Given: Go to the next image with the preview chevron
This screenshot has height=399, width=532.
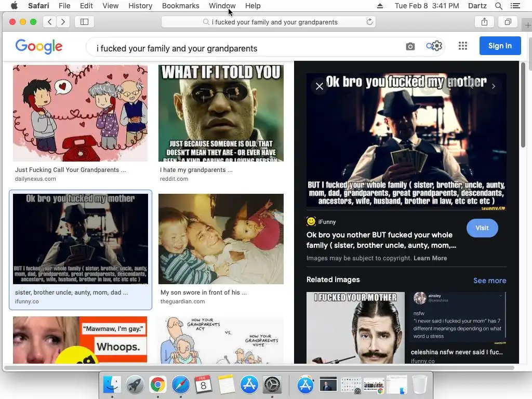Looking at the screenshot, I should click(494, 86).
